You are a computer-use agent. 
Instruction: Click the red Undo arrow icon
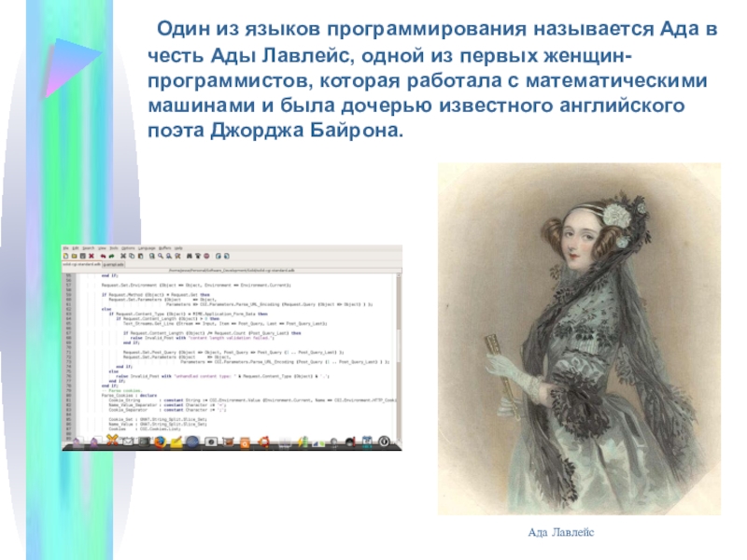click(103, 256)
